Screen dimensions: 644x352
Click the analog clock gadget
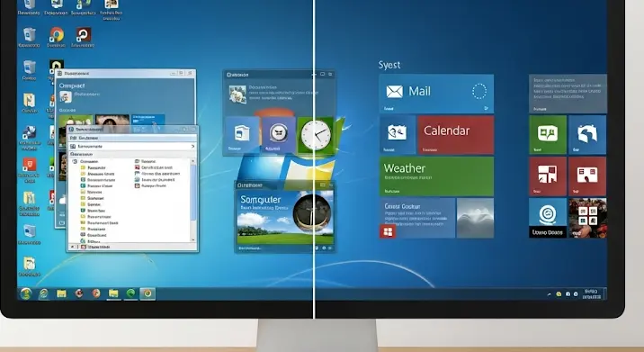316,135
